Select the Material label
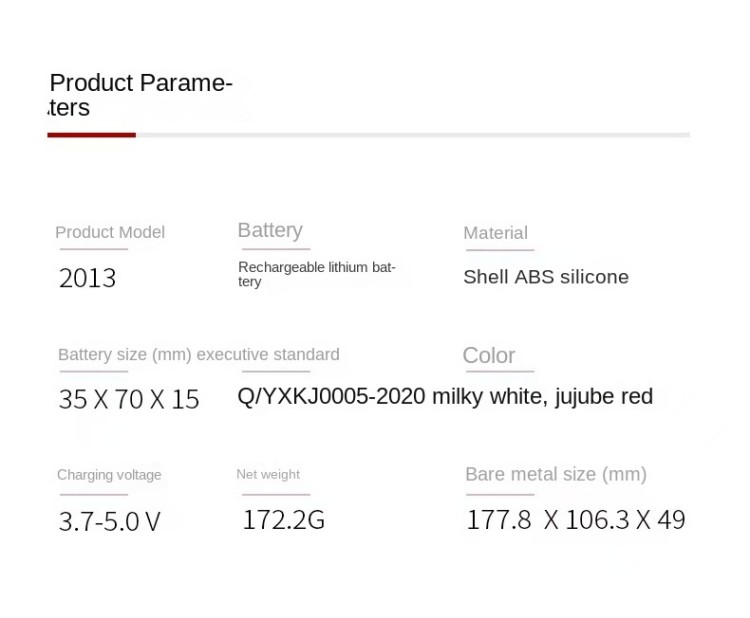This screenshot has width=750, height=618. click(495, 233)
